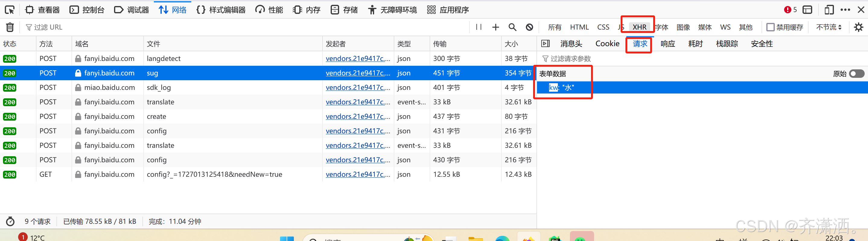868x241 pixels.
Task: Open the 内存 memory tab
Action: pos(307,10)
